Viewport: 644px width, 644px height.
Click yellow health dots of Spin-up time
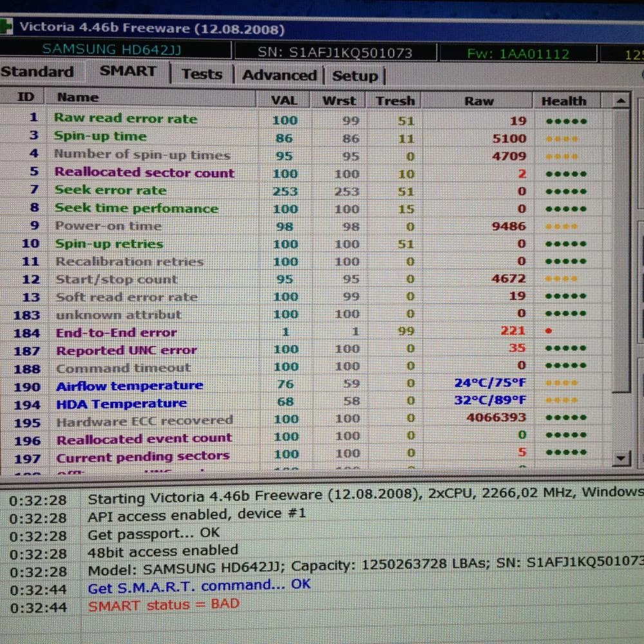[x=562, y=139]
